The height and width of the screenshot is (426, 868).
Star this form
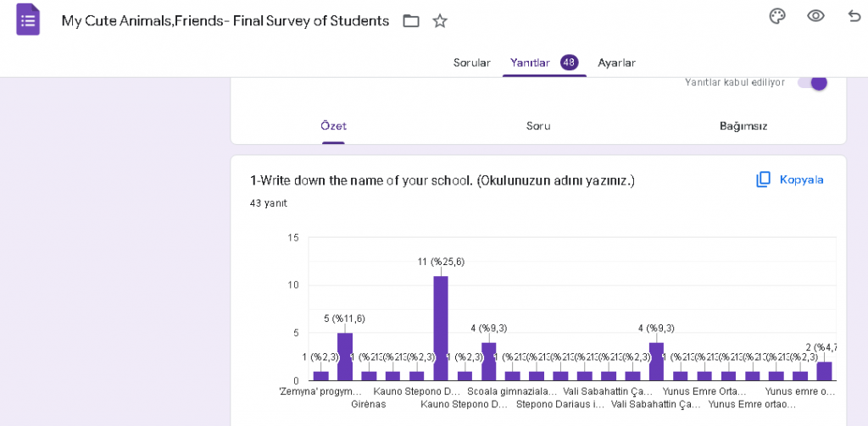[x=440, y=21]
